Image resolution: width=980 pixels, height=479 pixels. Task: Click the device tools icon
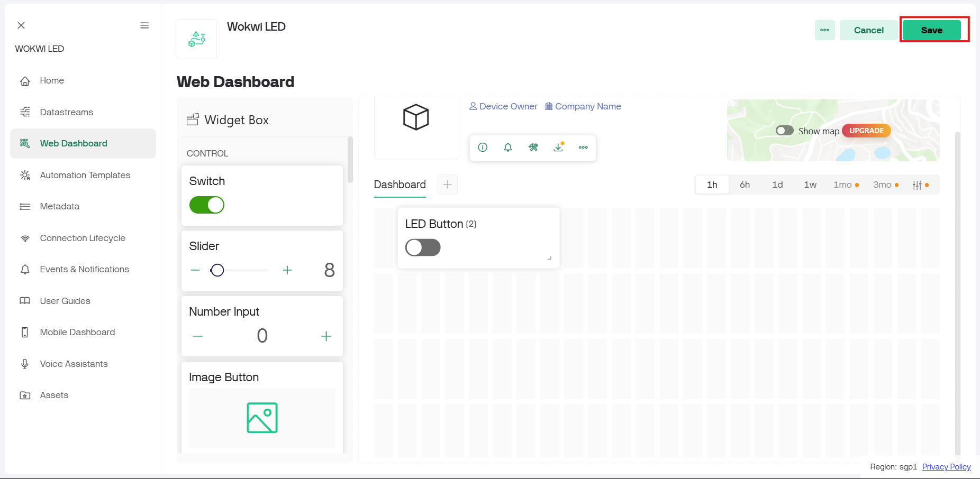(x=533, y=148)
